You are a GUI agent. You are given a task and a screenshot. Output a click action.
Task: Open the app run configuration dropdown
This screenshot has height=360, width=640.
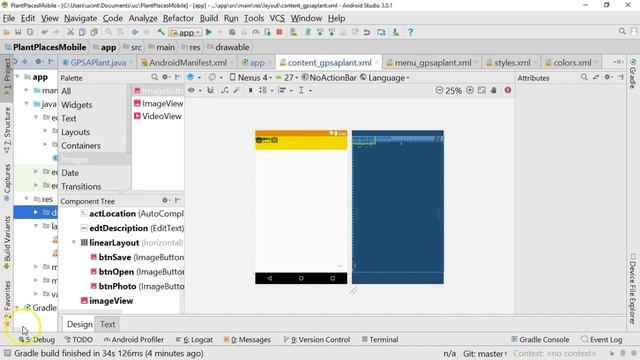185,32
